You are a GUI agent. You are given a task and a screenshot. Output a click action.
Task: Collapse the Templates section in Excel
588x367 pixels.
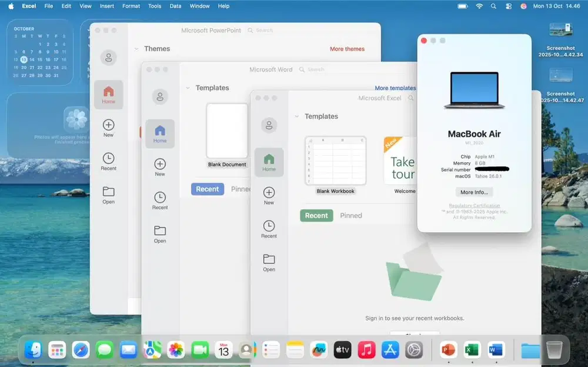pyautogui.click(x=297, y=116)
